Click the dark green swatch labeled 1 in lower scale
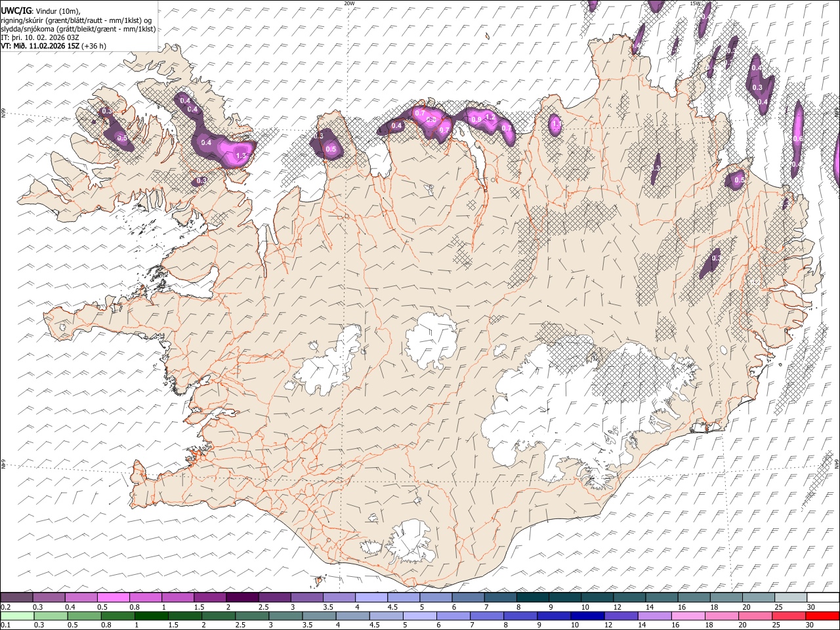 152,616
